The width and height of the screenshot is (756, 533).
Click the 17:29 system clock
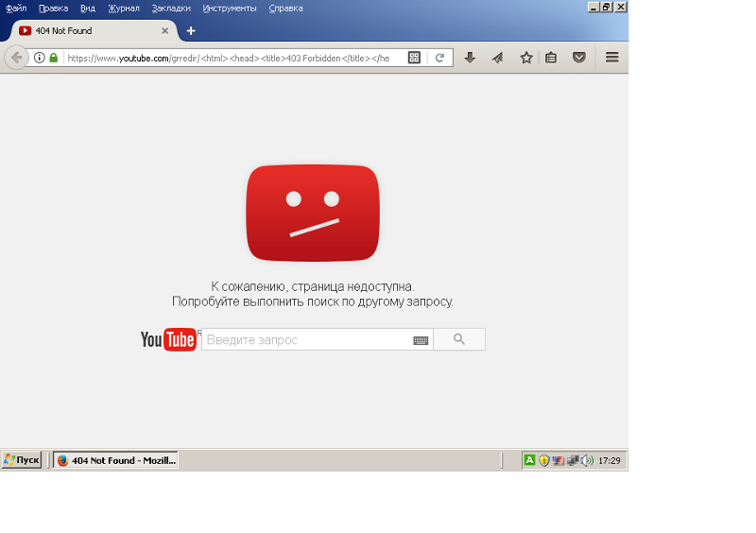(609, 460)
